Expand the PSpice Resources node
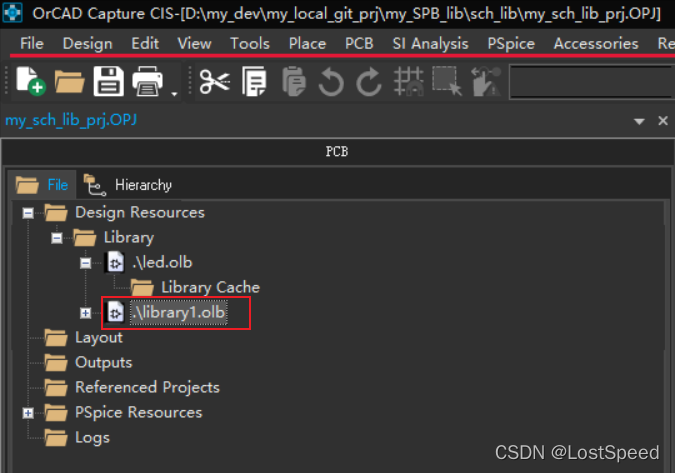The width and height of the screenshot is (675, 473). tap(28, 412)
